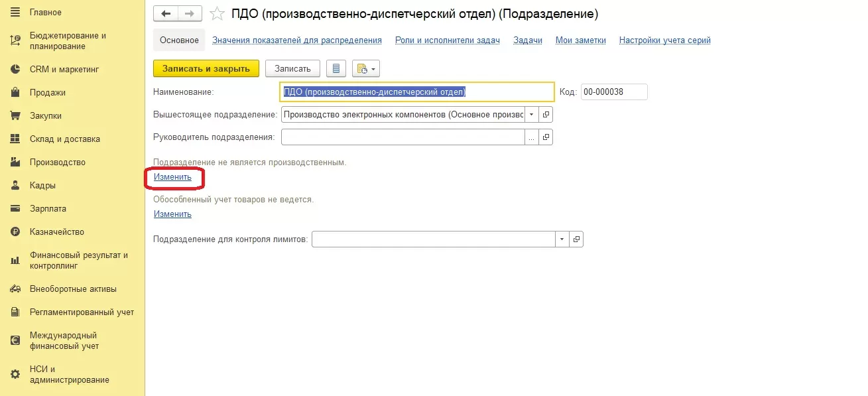
Task: Open the Регламентированный учет document icon
Action: [15, 312]
